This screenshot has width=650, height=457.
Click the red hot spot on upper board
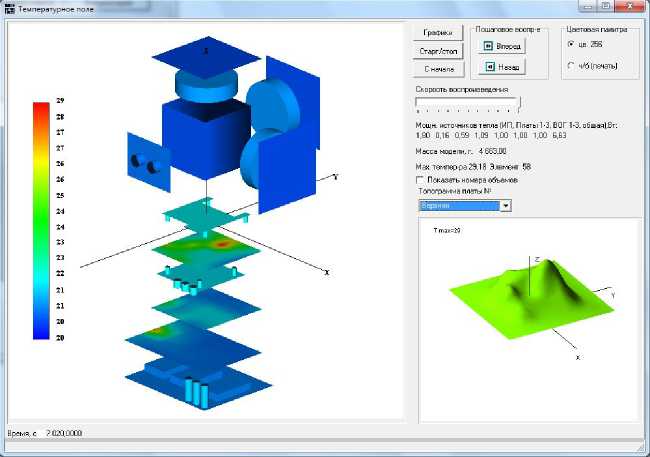pyautogui.click(x=222, y=245)
